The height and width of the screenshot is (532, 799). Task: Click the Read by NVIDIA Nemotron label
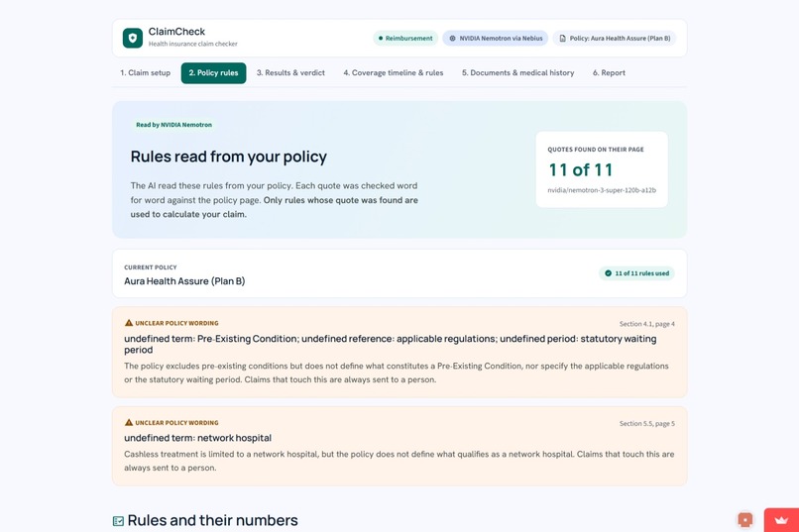tap(173, 125)
